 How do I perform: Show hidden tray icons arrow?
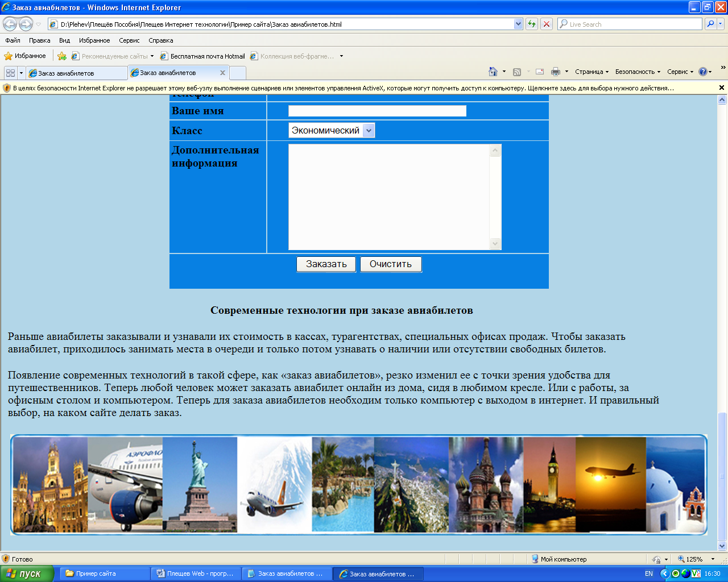click(x=664, y=573)
